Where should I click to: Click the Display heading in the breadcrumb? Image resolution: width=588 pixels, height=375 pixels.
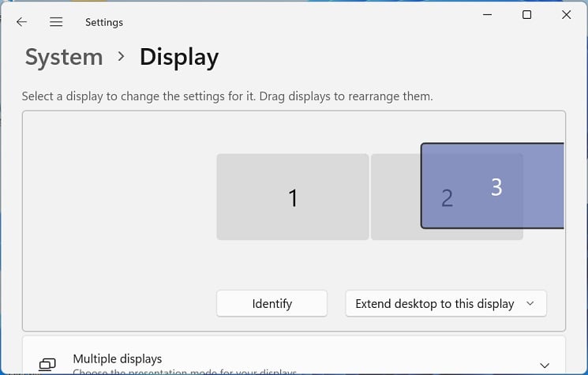click(x=179, y=58)
